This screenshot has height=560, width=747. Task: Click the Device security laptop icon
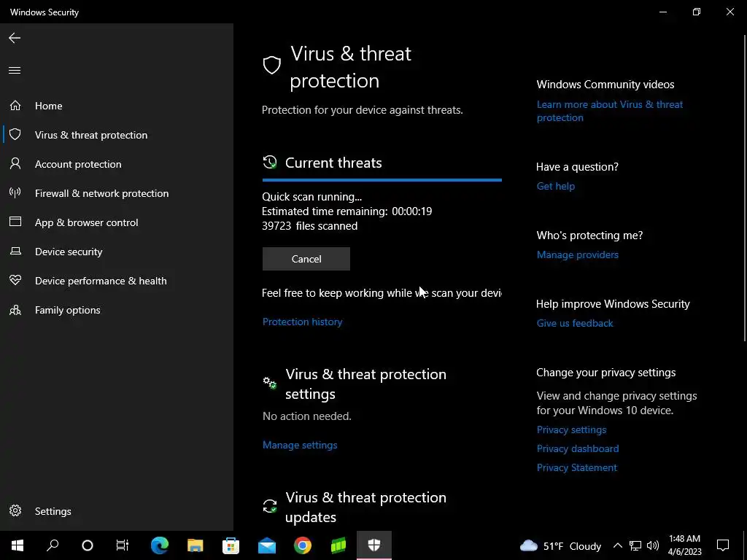point(15,251)
